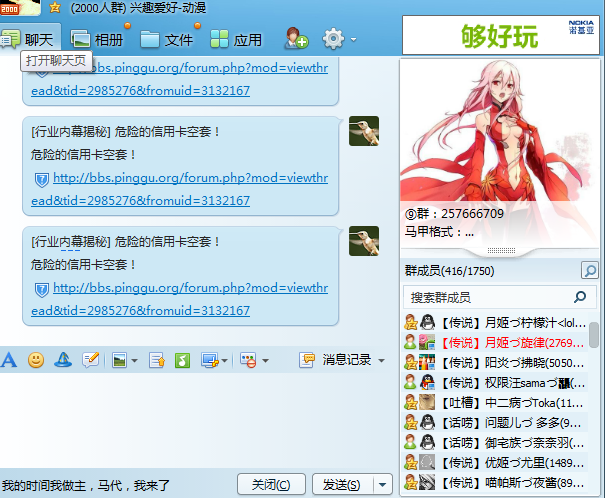Select member 权限汪sama

pyautogui.click(x=496, y=382)
